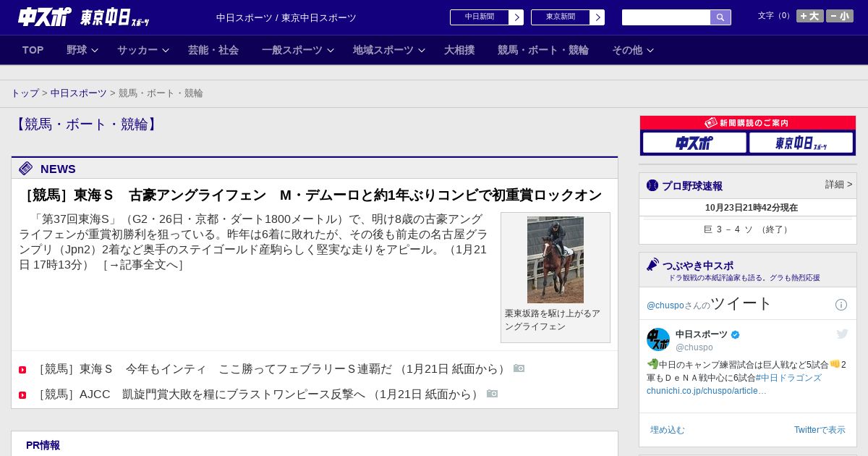Viewport: 868px width, 456px height.
Task: Select 大相撲 menu item
Action: (459, 50)
